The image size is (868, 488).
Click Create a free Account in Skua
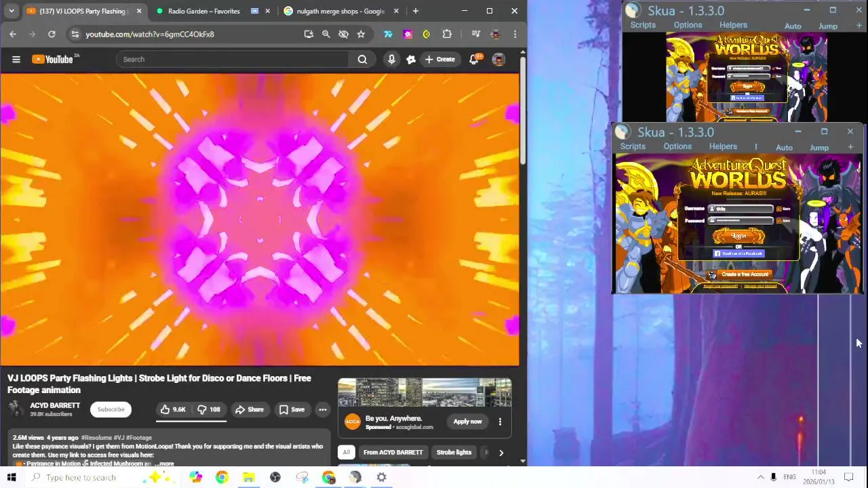coord(740,274)
